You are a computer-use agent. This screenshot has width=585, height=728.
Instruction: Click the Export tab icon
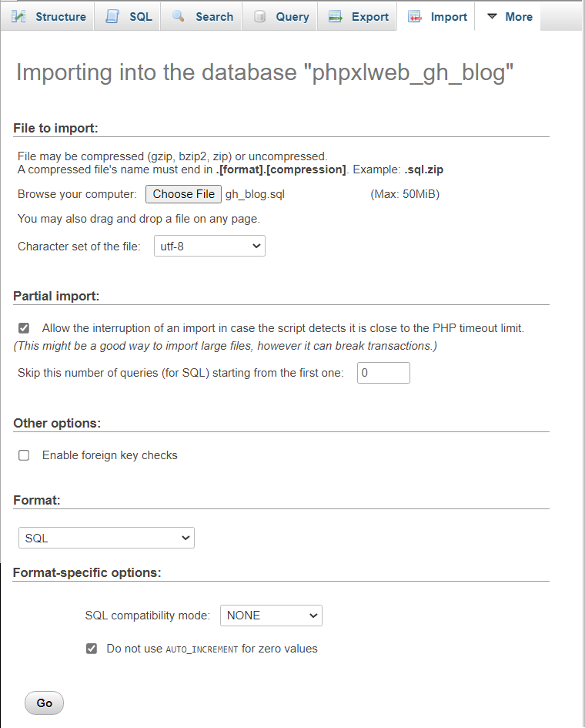click(x=335, y=16)
